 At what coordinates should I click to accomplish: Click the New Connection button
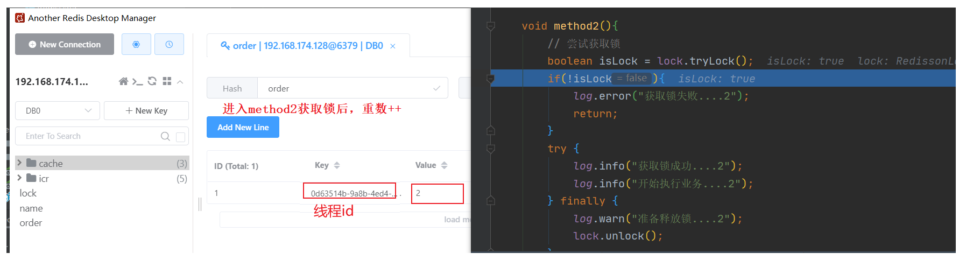tap(65, 44)
